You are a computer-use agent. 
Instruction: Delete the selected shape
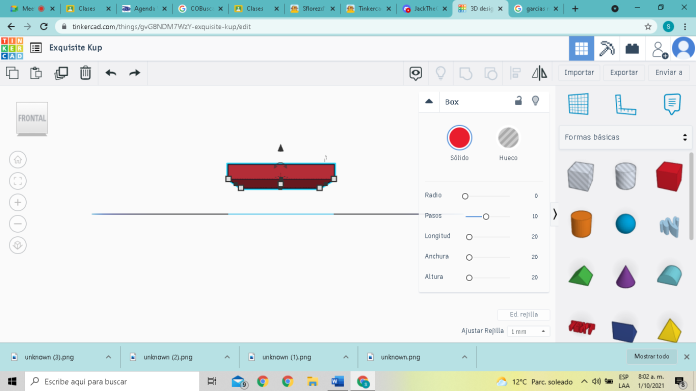click(x=85, y=73)
